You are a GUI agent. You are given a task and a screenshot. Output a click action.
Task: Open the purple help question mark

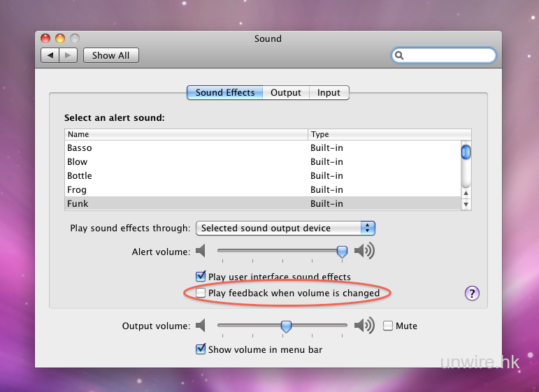[472, 293]
